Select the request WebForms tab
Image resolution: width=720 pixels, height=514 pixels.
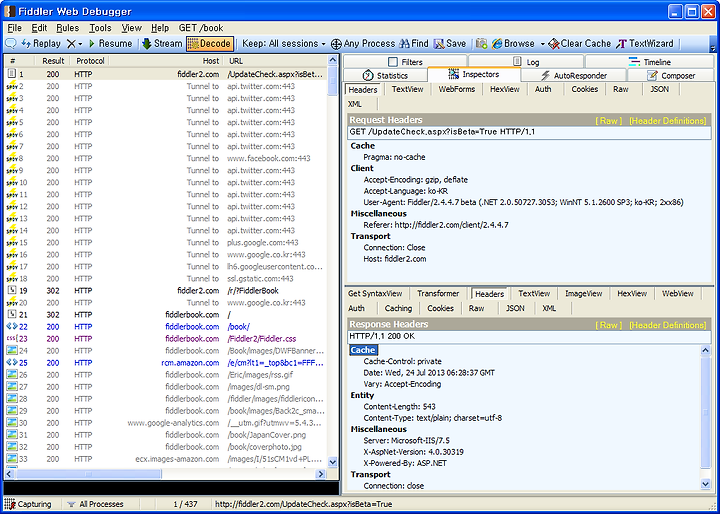(x=456, y=89)
